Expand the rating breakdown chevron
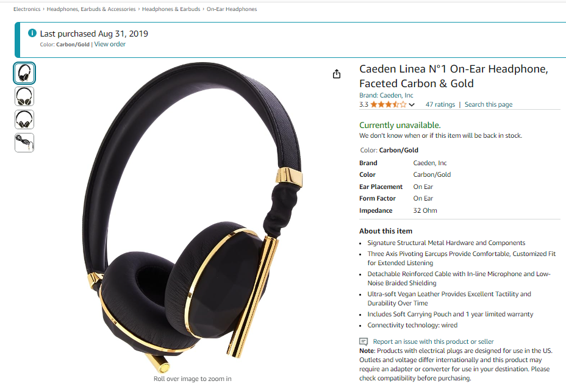The width and height of the screenshot is (566, 392). point(412,105)
